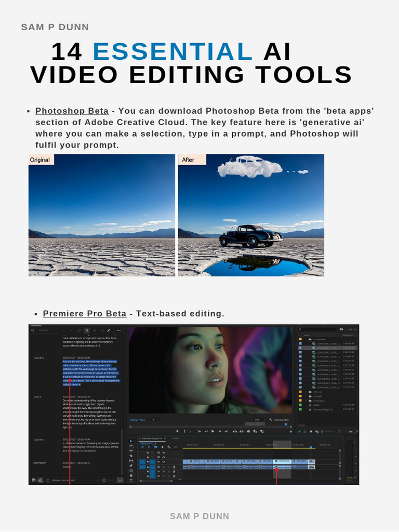Click the Program monitor settings wrench
The width and height of the screenshot is (399, 532).
tap(270, 420)
